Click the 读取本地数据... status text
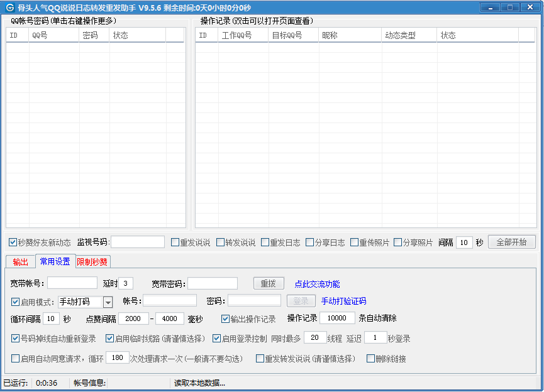Viewport: 544px width, 392px height. tap(199, 383)
